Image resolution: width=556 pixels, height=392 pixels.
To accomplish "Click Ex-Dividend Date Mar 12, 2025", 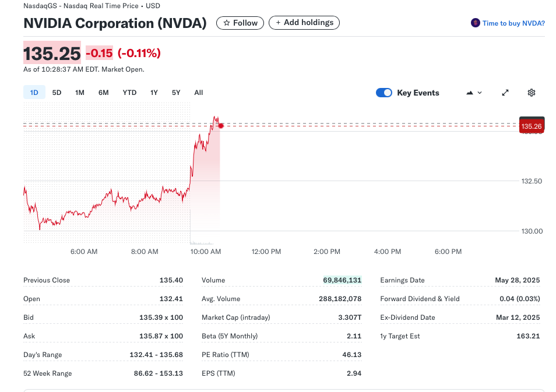I will pyautogui.click(x=518, y=317).
